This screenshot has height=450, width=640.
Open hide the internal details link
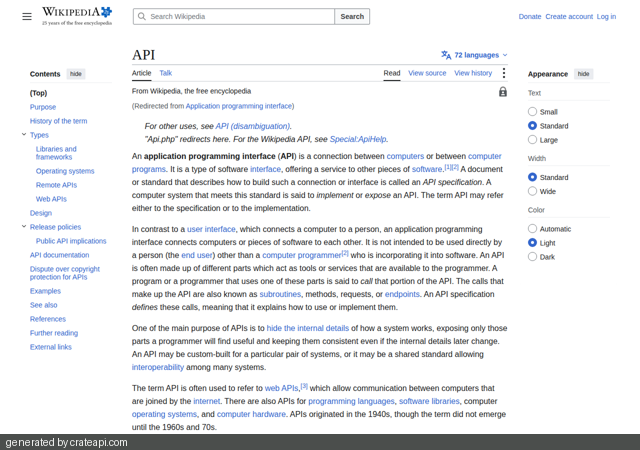pyautogui.click(x=308, y=328)
